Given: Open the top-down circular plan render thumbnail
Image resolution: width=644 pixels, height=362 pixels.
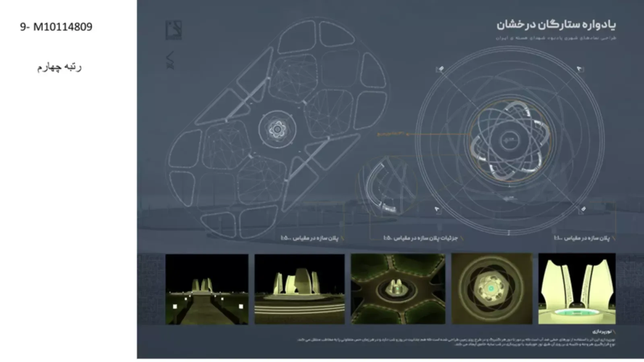Looking at the screenshot, I should 491,289.
